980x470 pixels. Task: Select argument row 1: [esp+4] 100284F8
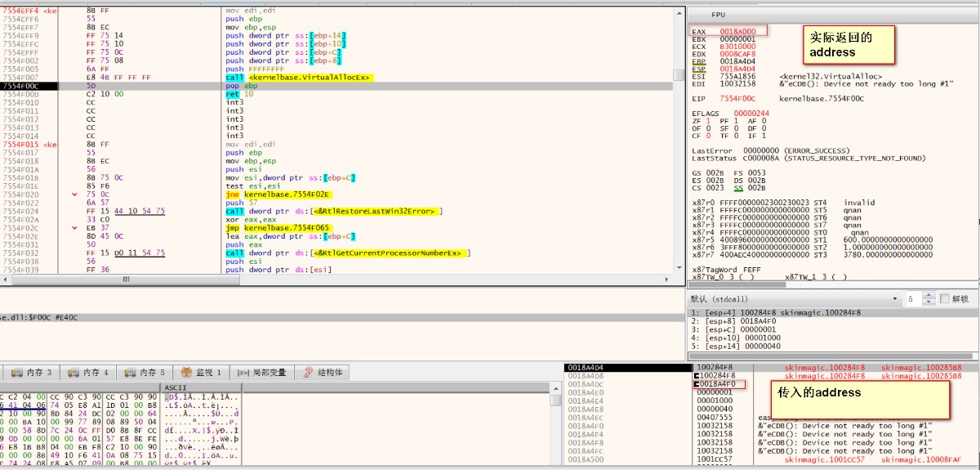(832, 313)
